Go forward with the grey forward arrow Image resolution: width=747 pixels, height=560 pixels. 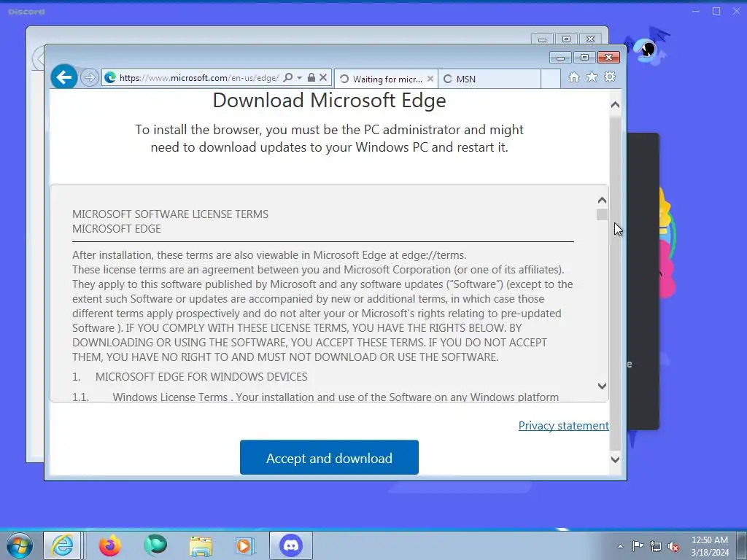pyautogui.click(x=89, y=77)
